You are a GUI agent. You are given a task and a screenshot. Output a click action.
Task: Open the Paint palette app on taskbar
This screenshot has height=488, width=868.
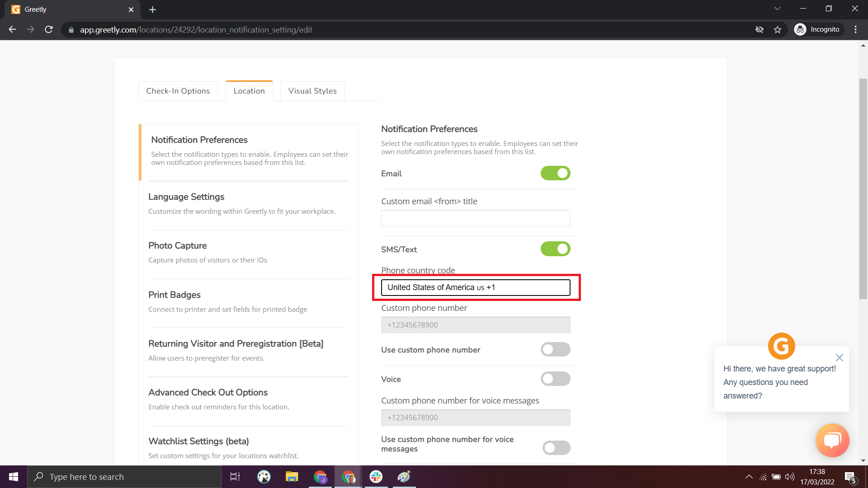tap(404, 477)
